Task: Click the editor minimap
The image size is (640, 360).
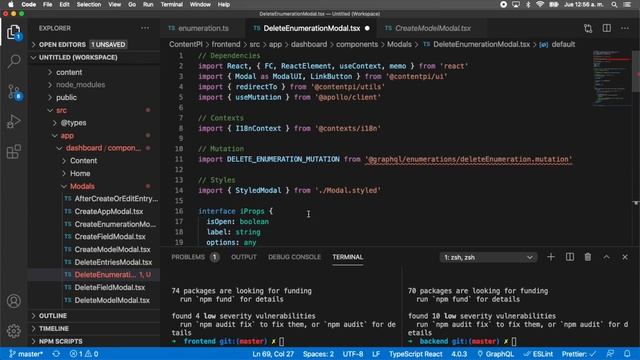Action: coord(611,78)
